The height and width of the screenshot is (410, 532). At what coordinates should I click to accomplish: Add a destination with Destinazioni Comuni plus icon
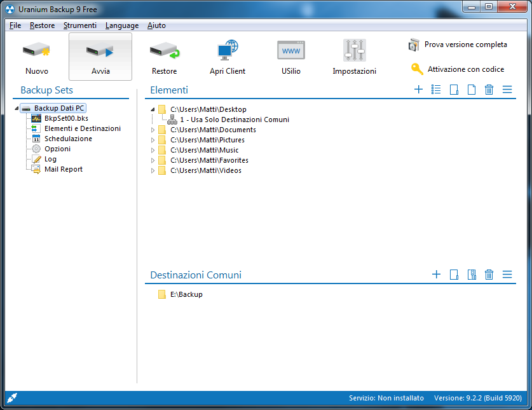tap(436, 274)
